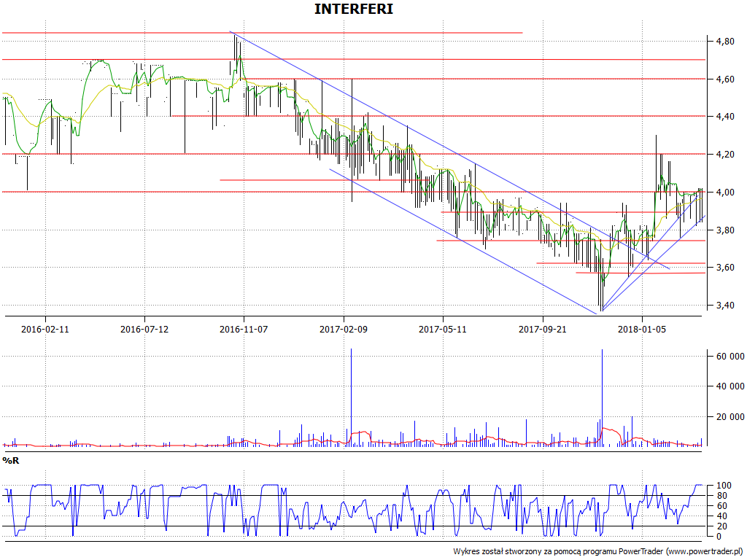Click the 60 value on %R axis
The width and height of the screenshot is (747, 560).
(721, 506)
